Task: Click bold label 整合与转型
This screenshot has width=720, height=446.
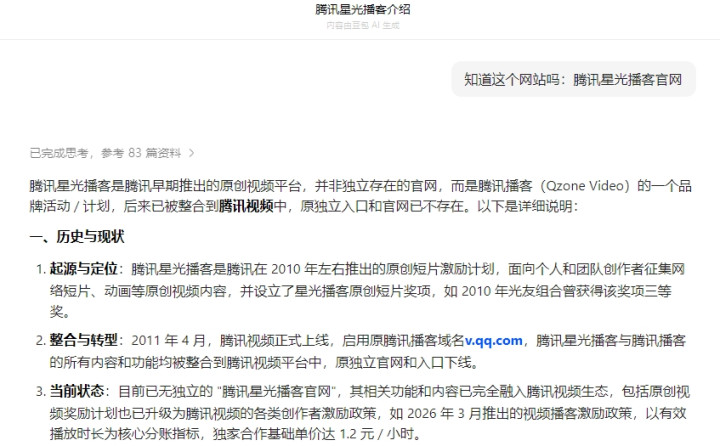Action: point(84,340)
